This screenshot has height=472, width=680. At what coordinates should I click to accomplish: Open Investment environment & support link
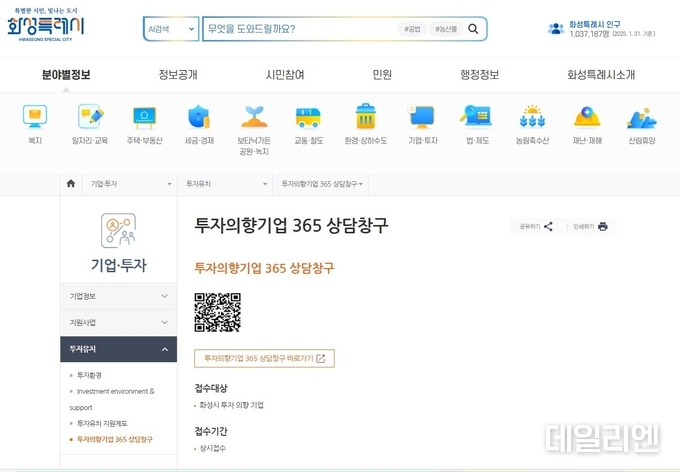pyautogui.click(x=112, y=399)
